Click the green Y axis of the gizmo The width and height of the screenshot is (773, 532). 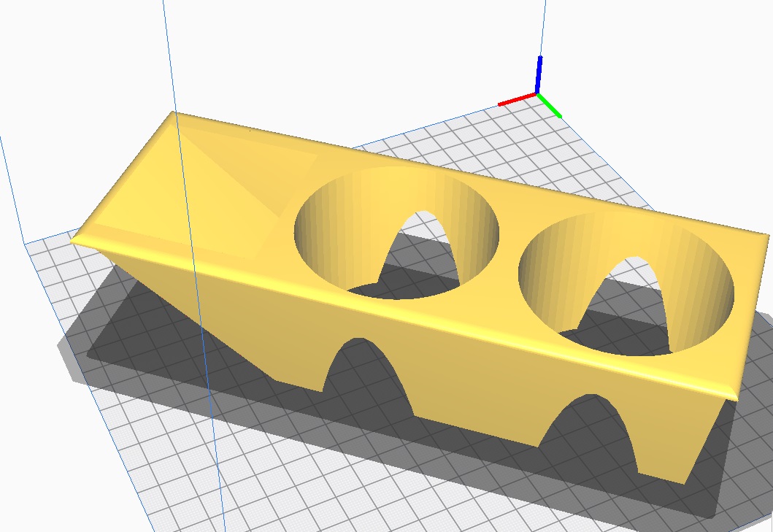[x=550, y=106]
